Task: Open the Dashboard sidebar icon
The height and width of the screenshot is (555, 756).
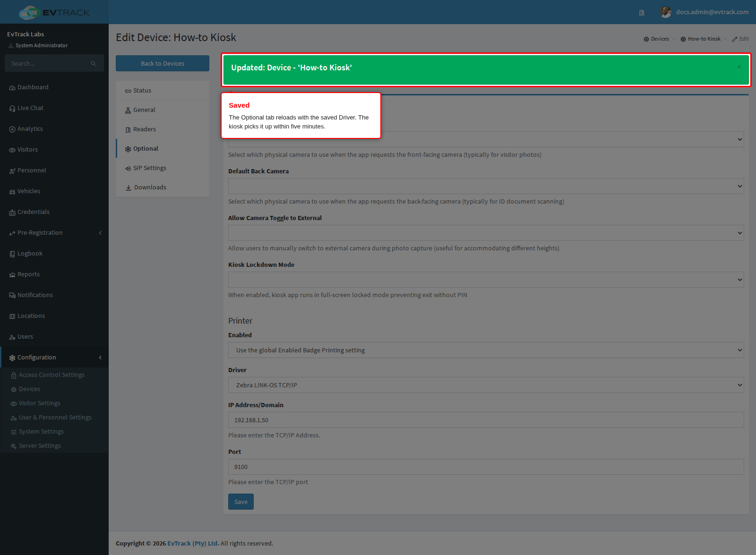Action: (x=12, y=88)
